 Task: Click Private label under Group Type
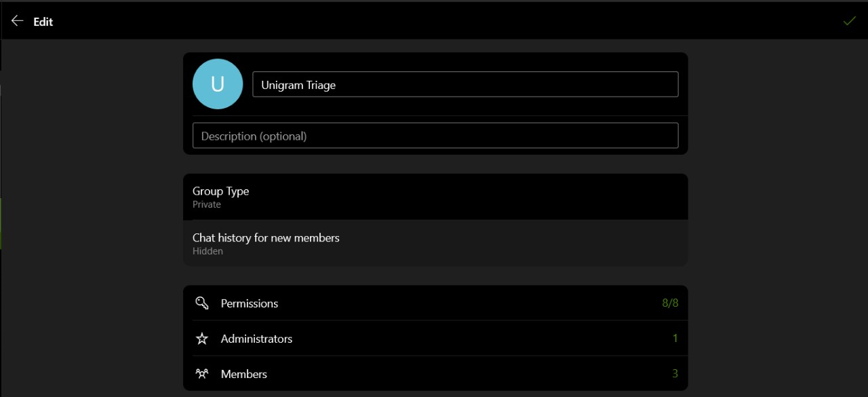[206, 204]
